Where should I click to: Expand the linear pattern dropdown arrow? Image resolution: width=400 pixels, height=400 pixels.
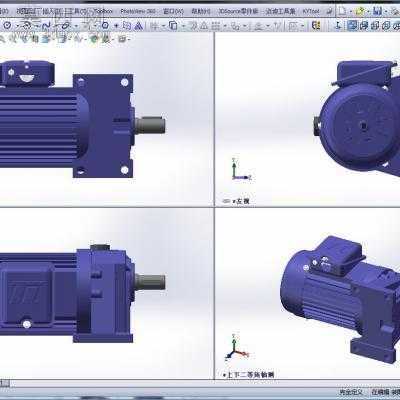225,26
